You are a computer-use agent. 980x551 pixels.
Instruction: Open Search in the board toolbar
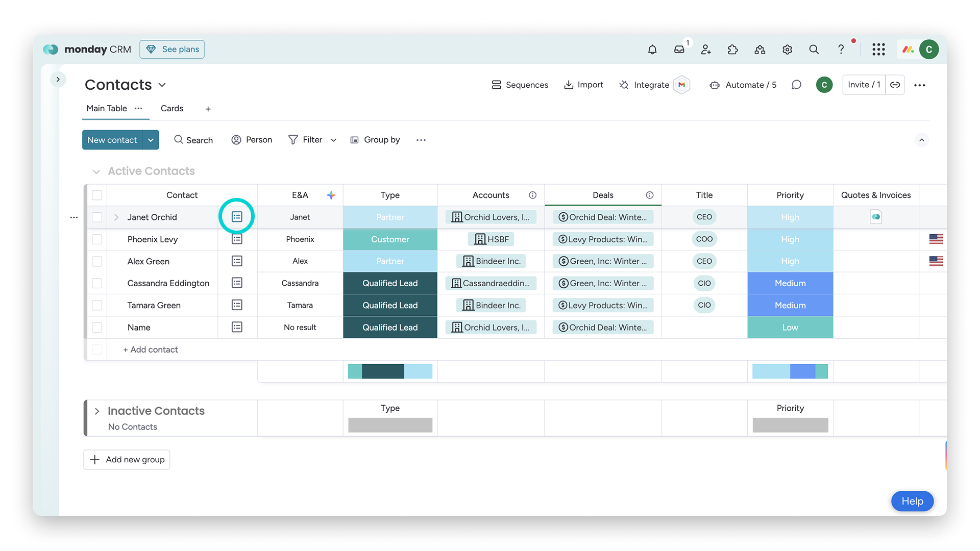coord(193,140)
